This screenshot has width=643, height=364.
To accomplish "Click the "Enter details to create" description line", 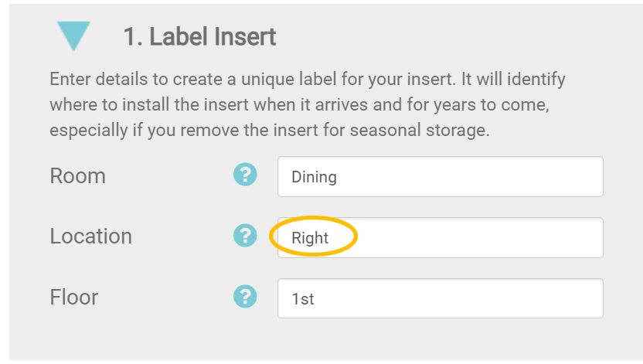I will coord(308,80).
